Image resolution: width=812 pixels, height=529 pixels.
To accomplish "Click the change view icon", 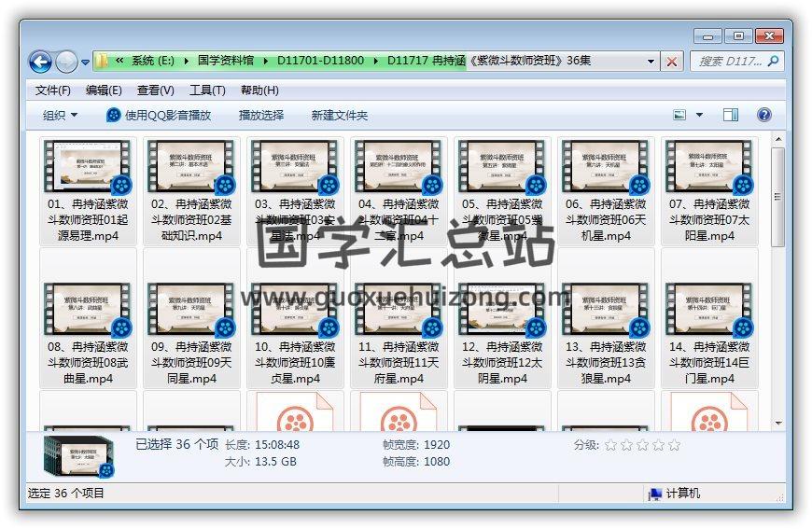I will (680, 115).
